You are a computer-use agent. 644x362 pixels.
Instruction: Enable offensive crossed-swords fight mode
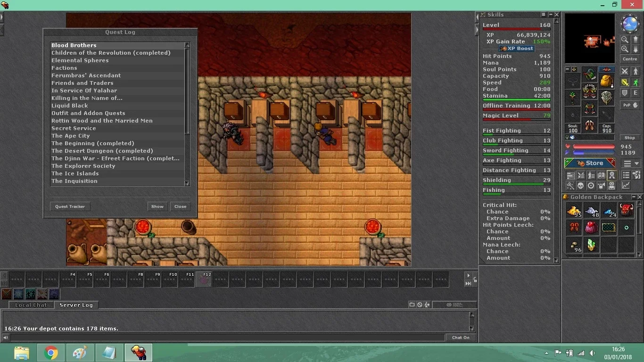click(x=625, y=71)
